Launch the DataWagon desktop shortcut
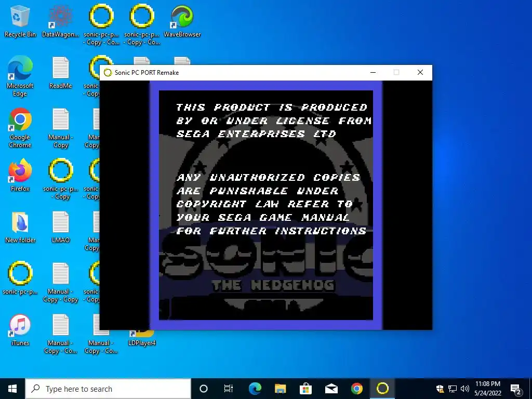This screenshot has width=532, height=399. click(60, 21)
